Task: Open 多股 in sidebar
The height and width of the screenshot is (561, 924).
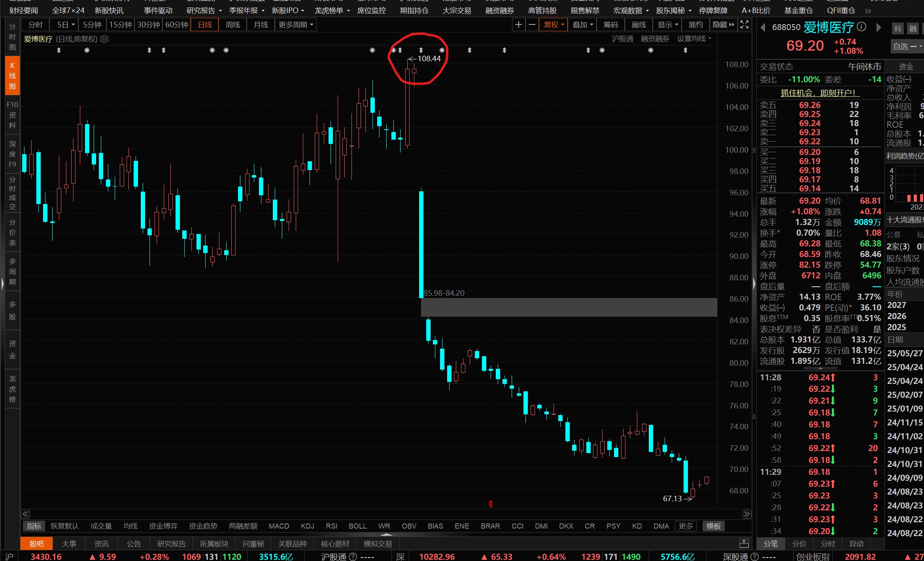Action: (13, 311)
